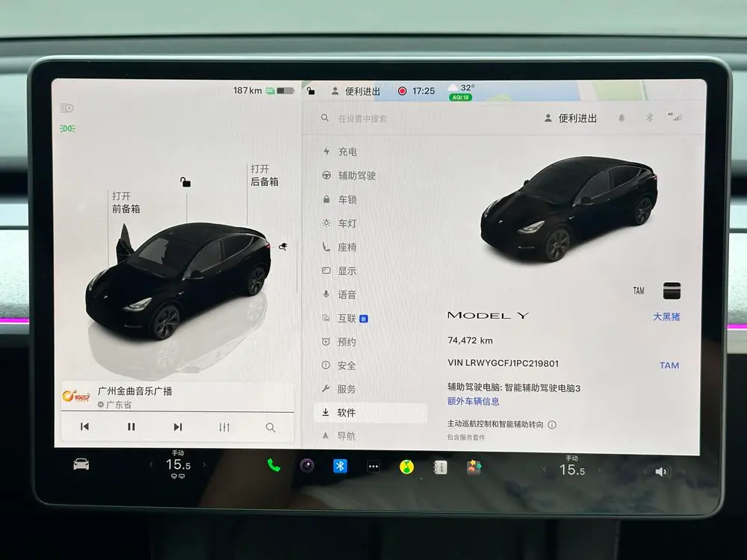The image size is (747, 560).
Task: Open the QQ Music app in dock
Action: tap(406, 467)
